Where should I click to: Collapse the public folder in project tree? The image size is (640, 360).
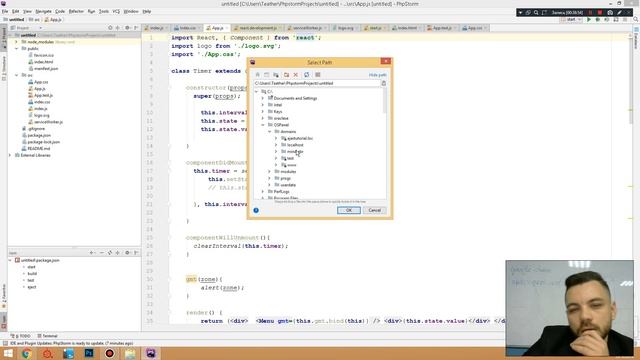(x=16, y=49)
